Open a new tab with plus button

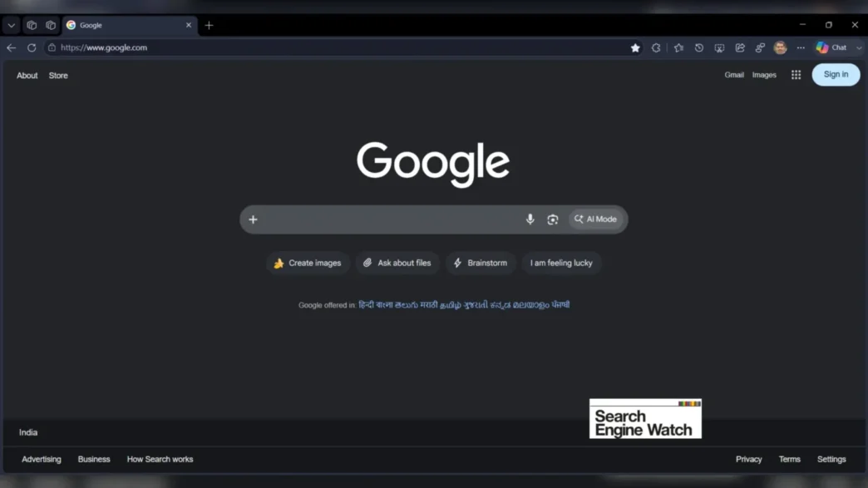pos(209,26)
